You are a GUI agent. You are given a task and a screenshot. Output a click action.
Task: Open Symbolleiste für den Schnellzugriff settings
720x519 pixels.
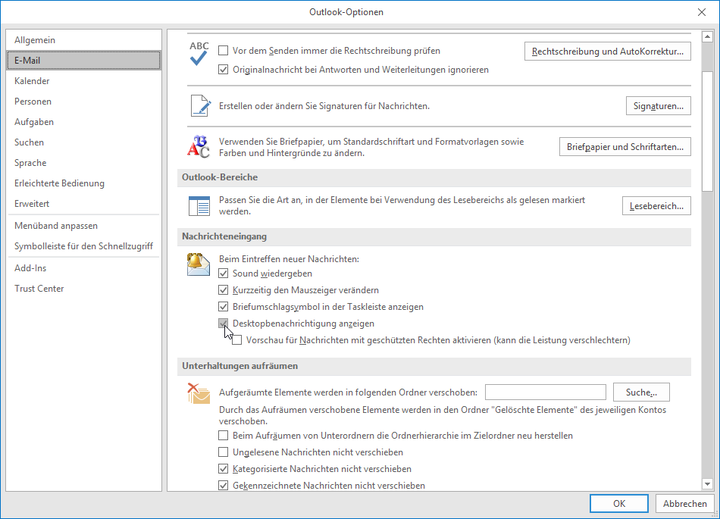pyautogui.click(x=84, y=246)
